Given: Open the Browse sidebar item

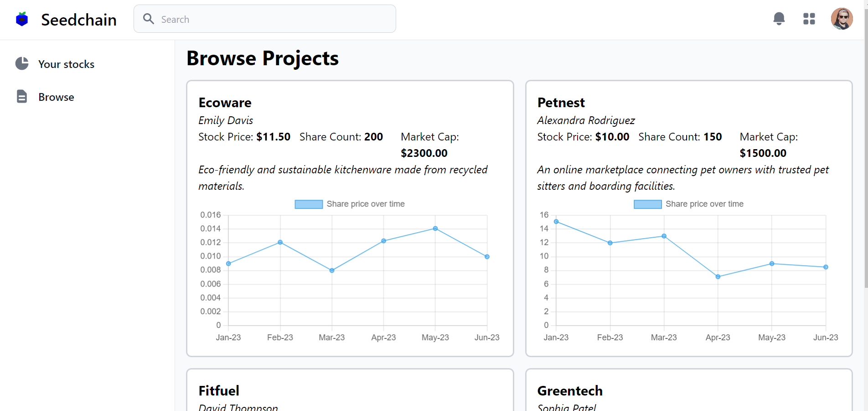Looking at the screenshot, I should point(56,97).
